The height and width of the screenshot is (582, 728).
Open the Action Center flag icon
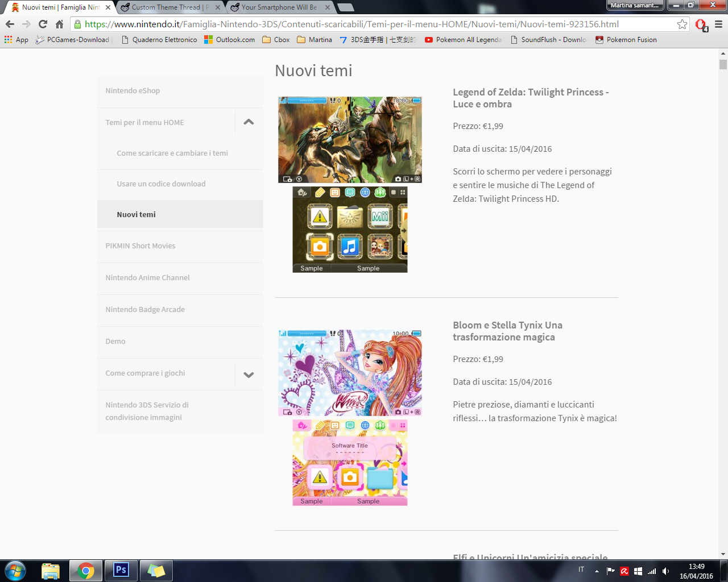[x=610, y=571]
